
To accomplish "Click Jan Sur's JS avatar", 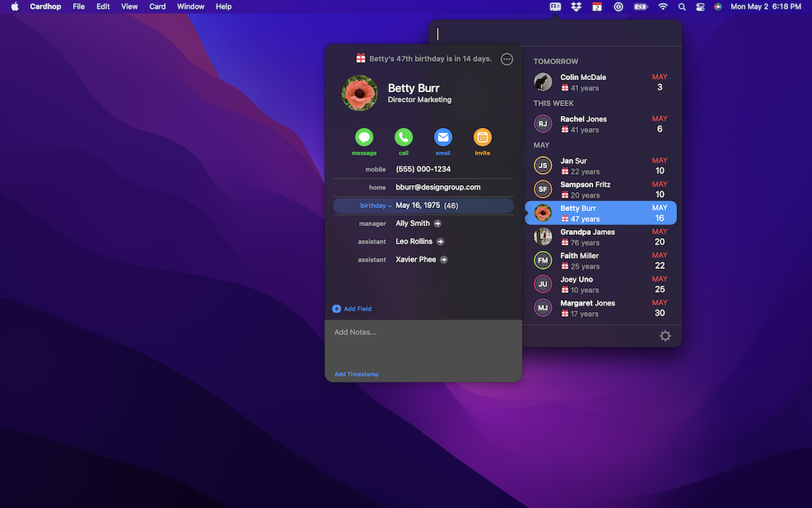I will pos(542,166).
